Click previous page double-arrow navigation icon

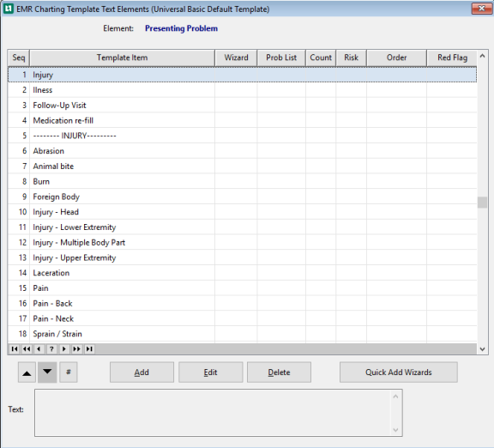coord(27,348)
